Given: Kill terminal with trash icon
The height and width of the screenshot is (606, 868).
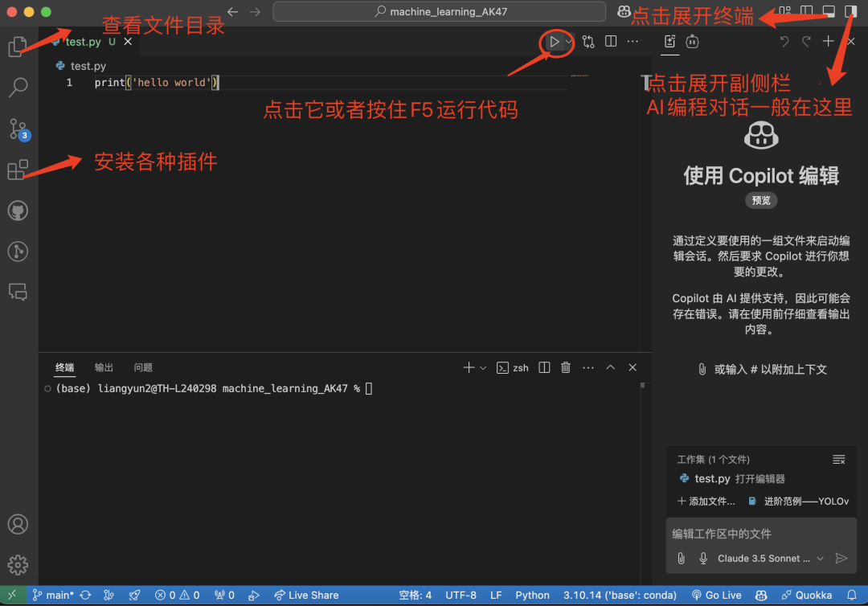Looking at the screenshot, I should (x=566, y=367).
